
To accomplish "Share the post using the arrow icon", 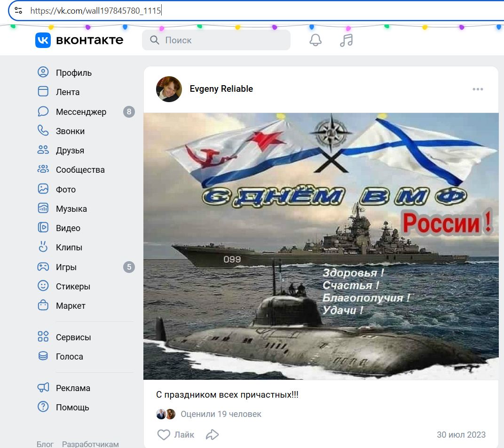I will tap(212, 434).
